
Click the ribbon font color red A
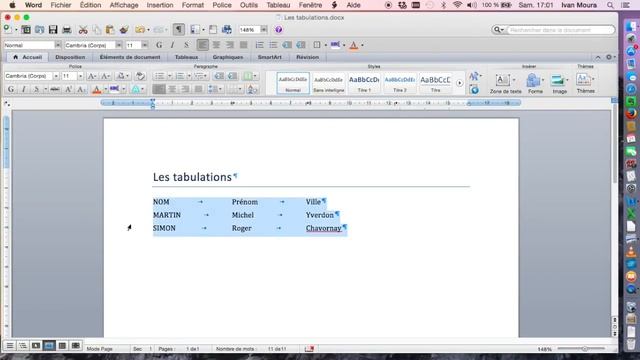click(96, 89)
